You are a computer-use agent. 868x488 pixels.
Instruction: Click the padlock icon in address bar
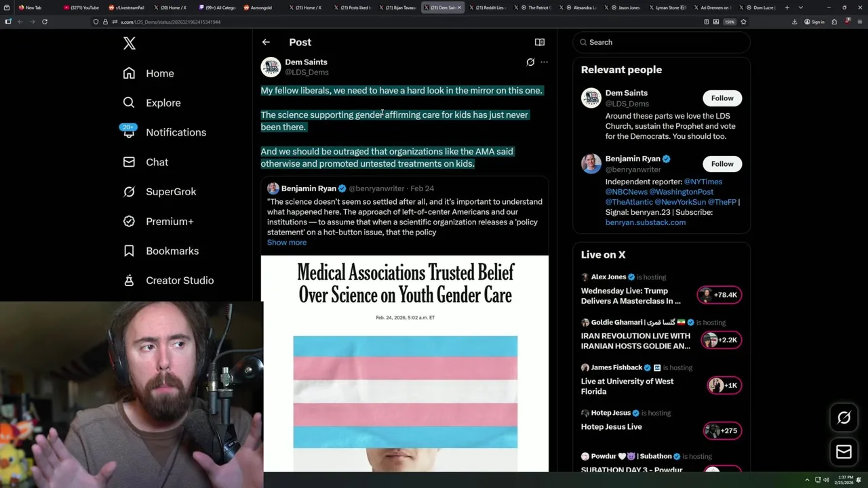(x=105, y=22)
